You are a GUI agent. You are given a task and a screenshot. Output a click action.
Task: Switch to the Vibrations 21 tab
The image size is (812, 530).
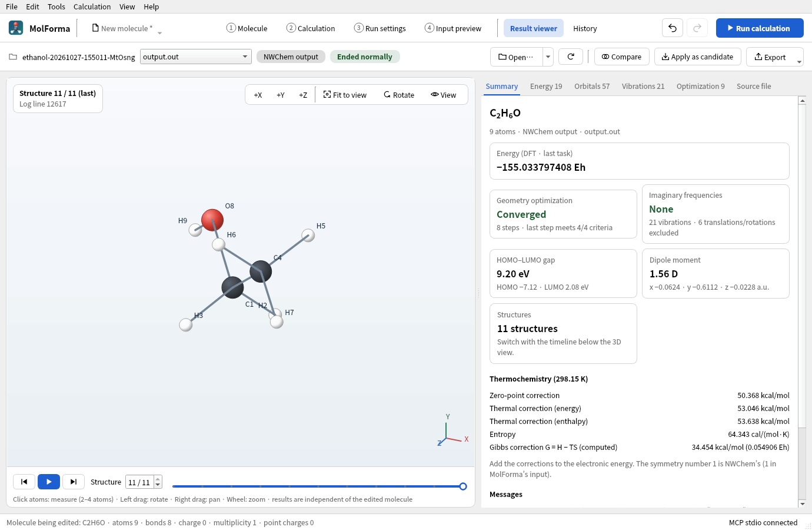click(643, 86)
